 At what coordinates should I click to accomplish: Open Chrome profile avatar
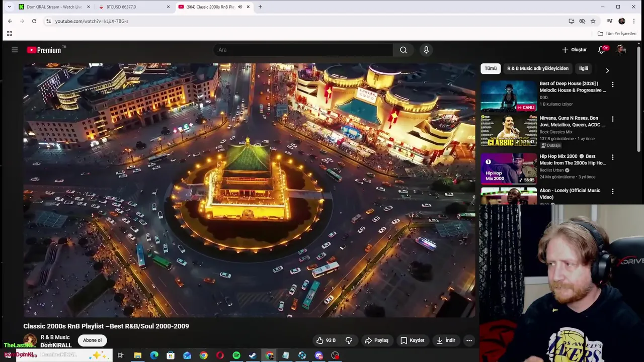point(622,21)
